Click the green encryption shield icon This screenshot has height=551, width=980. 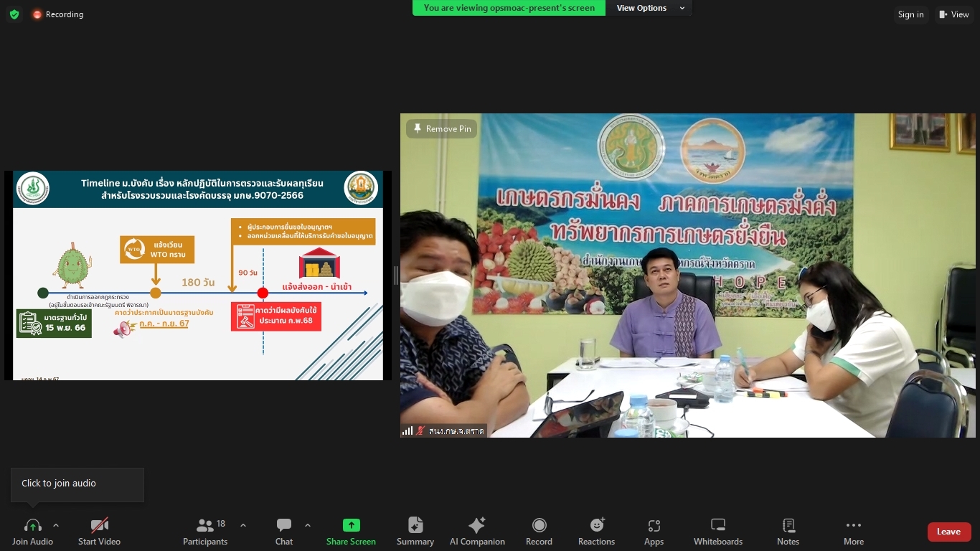pyautogui.click(x=14, y=14)
